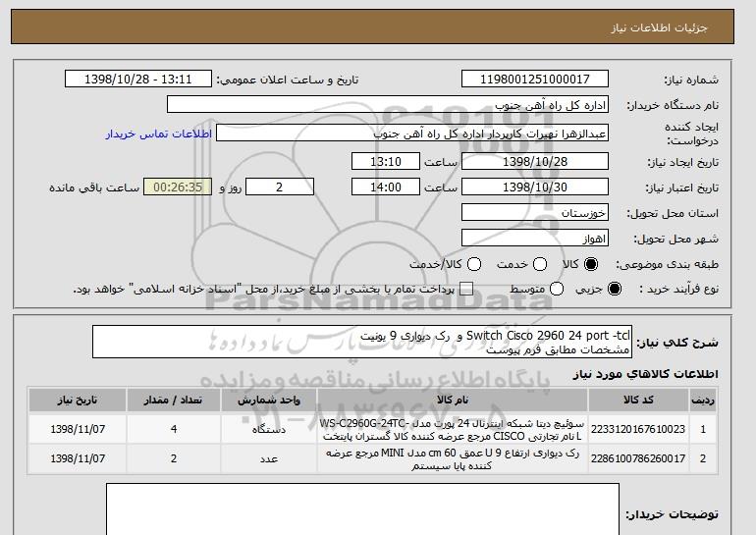Click item code 2286100786260017
756x535 pixels.
[638, 458]
